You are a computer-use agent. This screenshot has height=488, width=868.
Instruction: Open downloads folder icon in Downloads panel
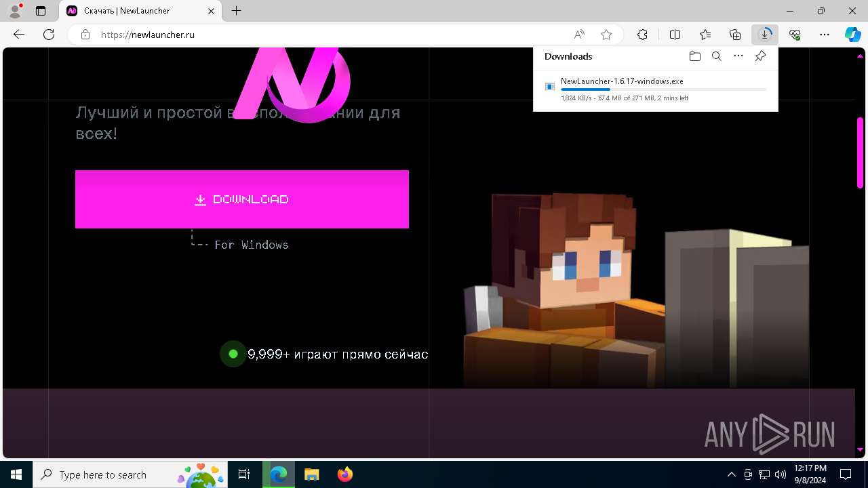coord(695,56)
